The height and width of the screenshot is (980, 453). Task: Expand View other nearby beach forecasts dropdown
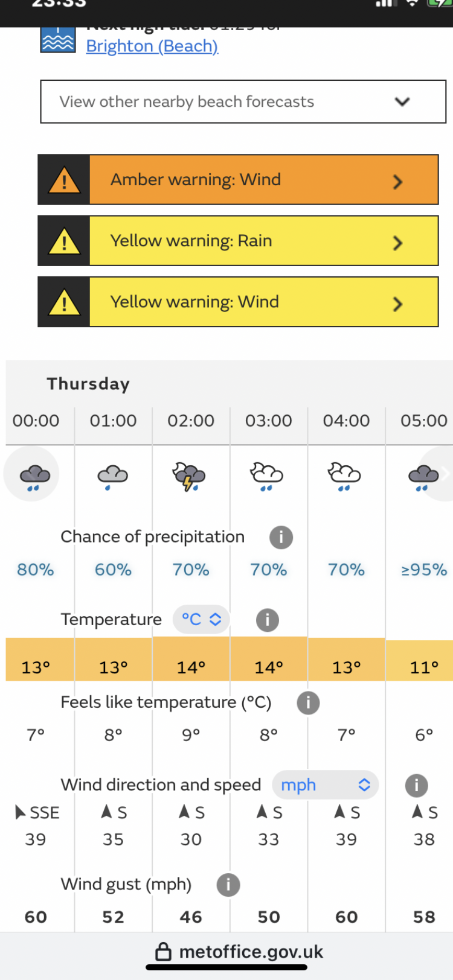tap(243, 101)
